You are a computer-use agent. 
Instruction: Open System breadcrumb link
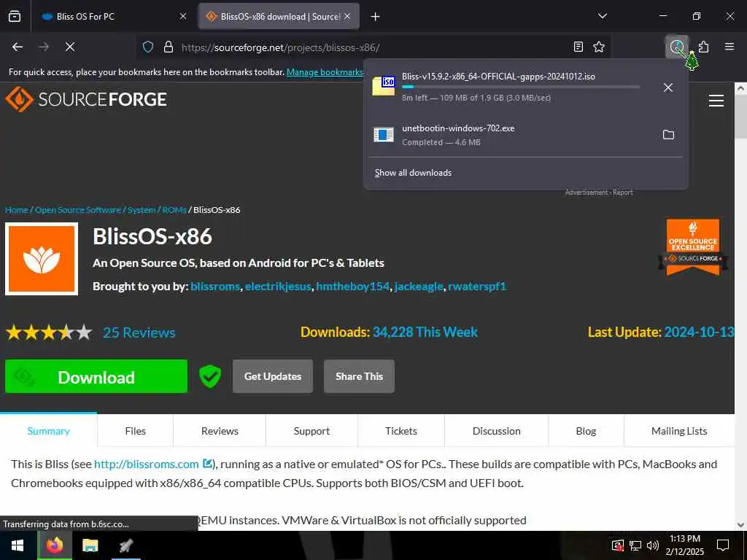pos(142,210)
